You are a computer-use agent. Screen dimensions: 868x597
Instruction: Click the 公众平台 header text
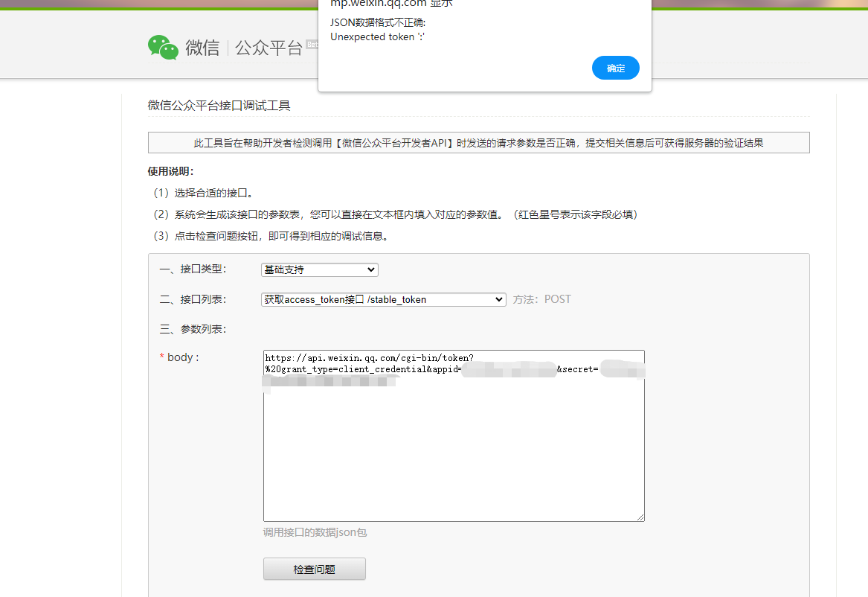pyautogui.click(x=269, y=48)
